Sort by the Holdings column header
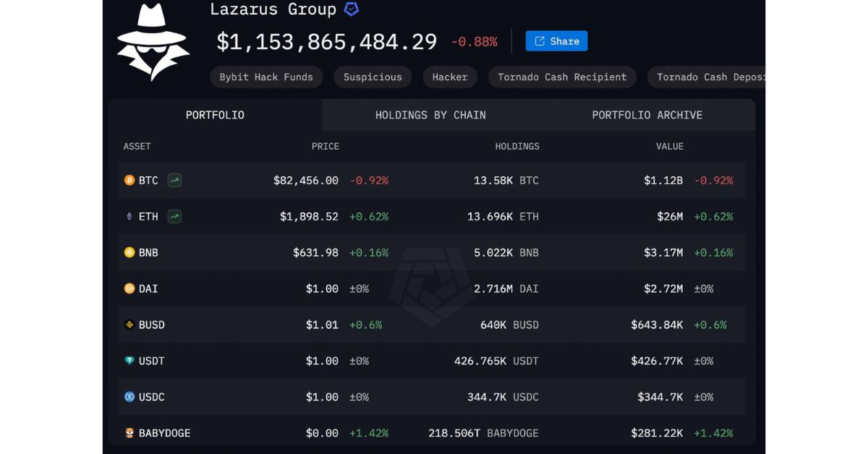This screenshot has height=454, width=868. click(517, 146)
